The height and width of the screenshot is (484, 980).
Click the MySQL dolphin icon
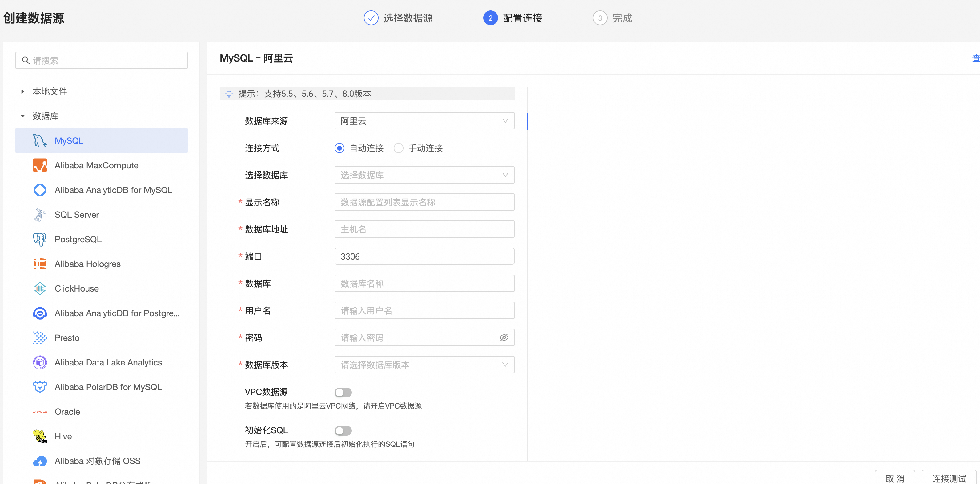click(40, 140)
